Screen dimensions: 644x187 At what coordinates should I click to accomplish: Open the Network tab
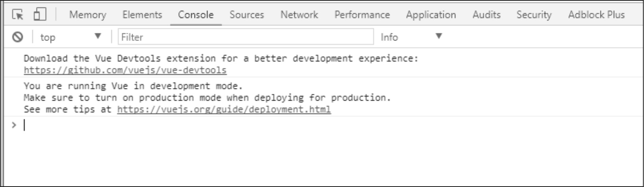(299, 15)
